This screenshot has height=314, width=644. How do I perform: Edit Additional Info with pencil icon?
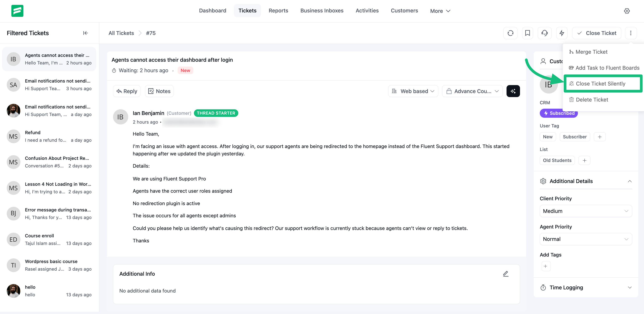505,274
